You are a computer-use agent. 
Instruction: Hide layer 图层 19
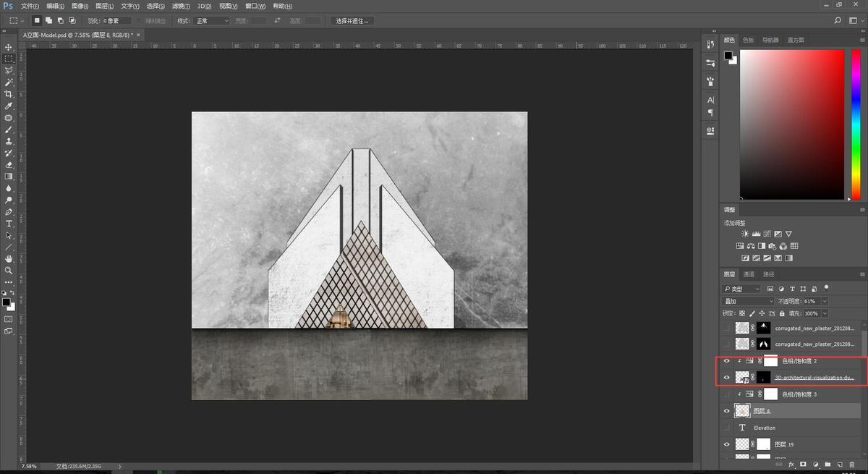727,444
